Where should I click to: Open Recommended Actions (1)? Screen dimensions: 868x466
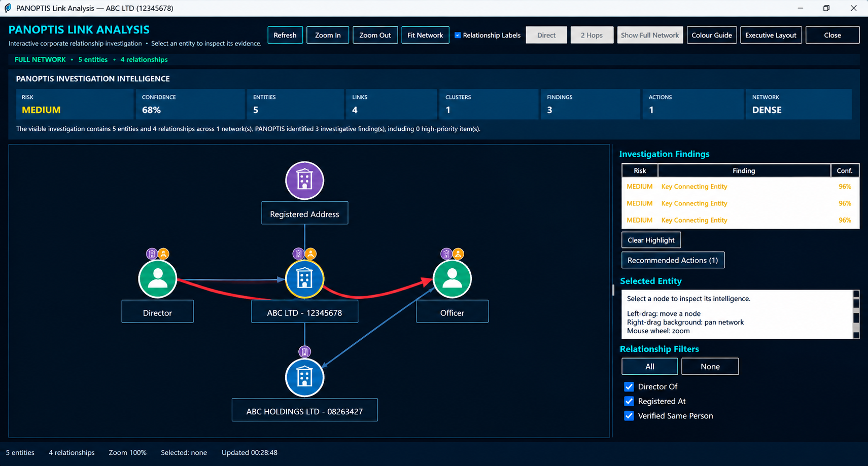[673, 260]
